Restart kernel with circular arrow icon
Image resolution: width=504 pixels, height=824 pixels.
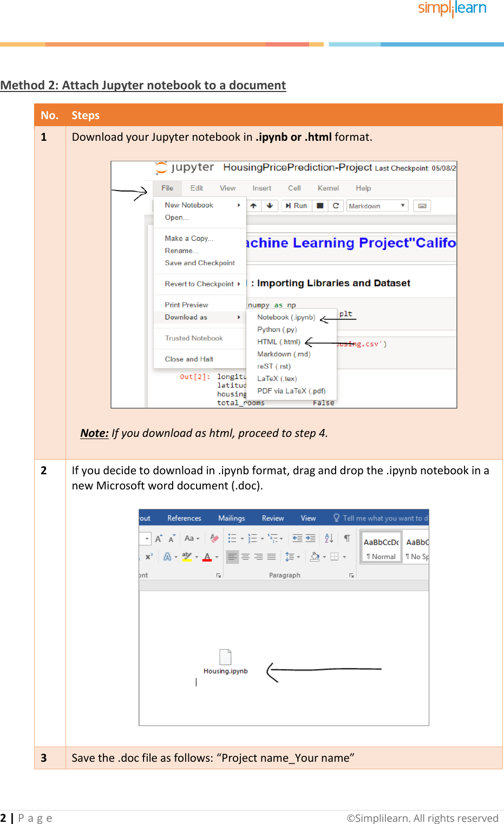(336, 206)
